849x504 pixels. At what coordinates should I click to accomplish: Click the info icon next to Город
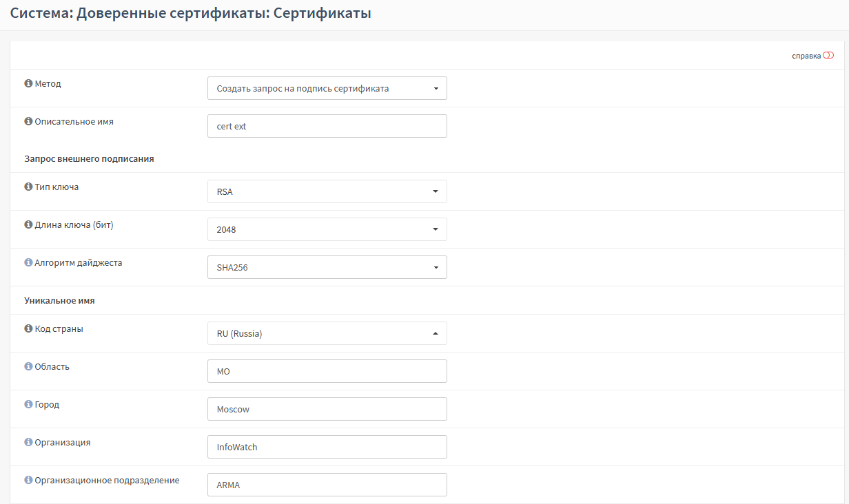[x=28, y=404]
